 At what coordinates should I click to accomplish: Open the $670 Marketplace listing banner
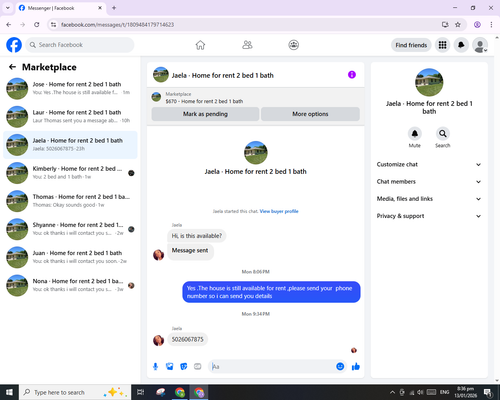coord(256,98)
